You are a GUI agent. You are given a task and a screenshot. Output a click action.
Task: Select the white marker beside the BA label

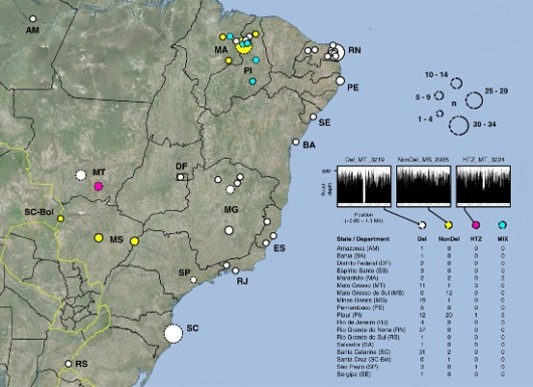tap(296, 142)
